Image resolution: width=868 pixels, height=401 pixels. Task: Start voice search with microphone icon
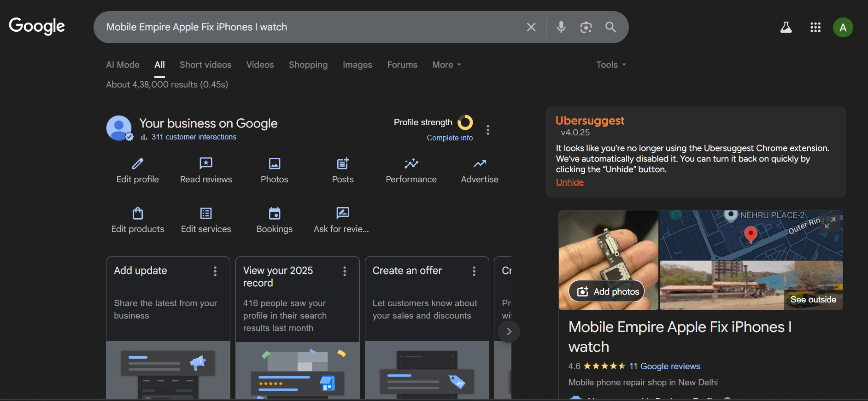pos(561,27)
